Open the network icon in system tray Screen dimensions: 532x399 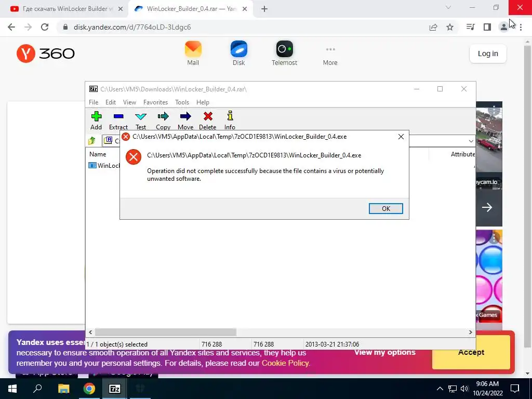pos(453,389)
